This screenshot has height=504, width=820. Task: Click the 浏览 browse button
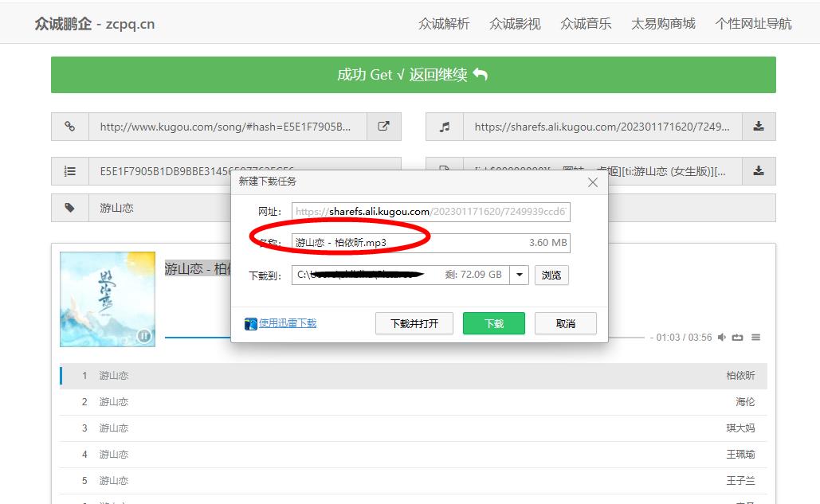[x=551, y=275]
